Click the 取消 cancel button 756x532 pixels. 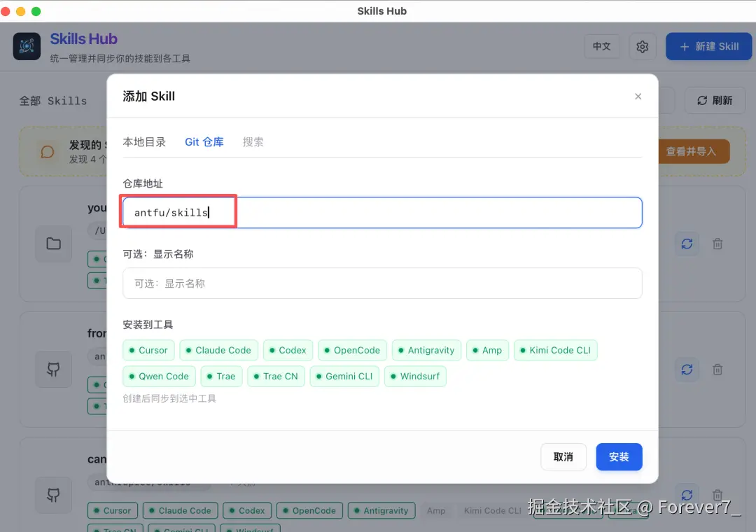click(x=563, y=457)
